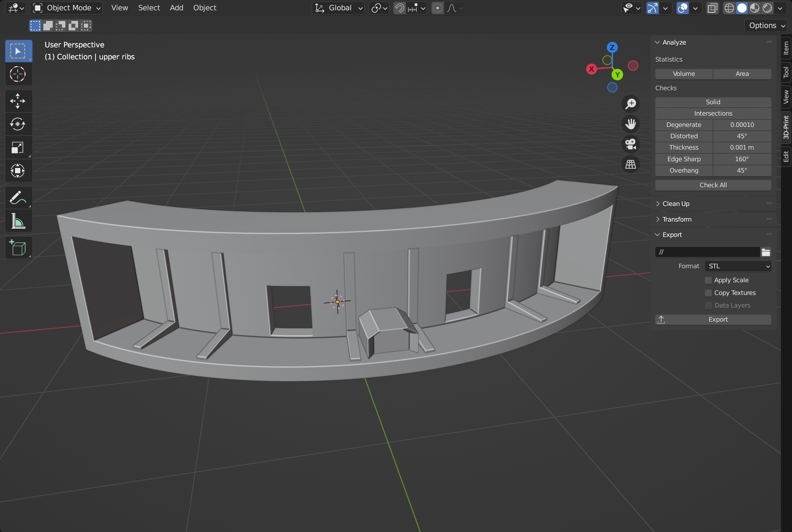Screen dimensions: 792x532
Task: Switch to material preview shading
Action: point(754,8)
